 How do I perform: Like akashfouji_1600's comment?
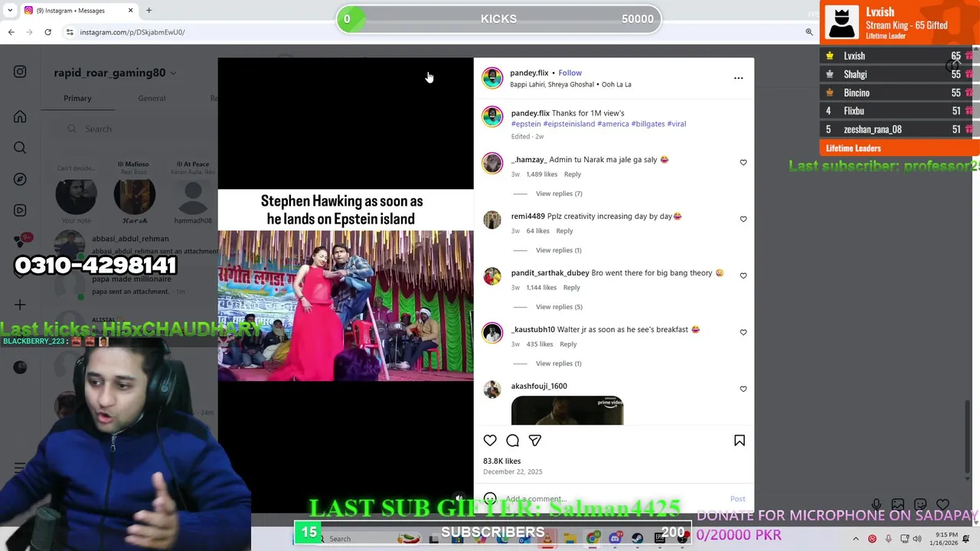(x=743, y=389)
